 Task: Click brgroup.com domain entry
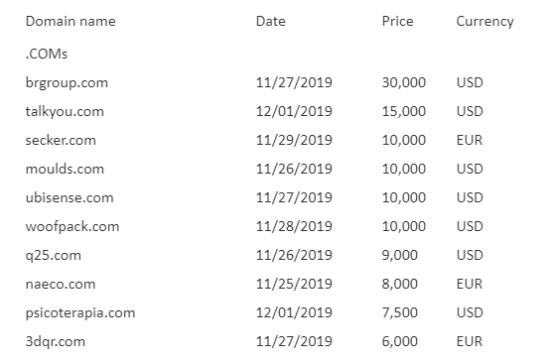66,83
